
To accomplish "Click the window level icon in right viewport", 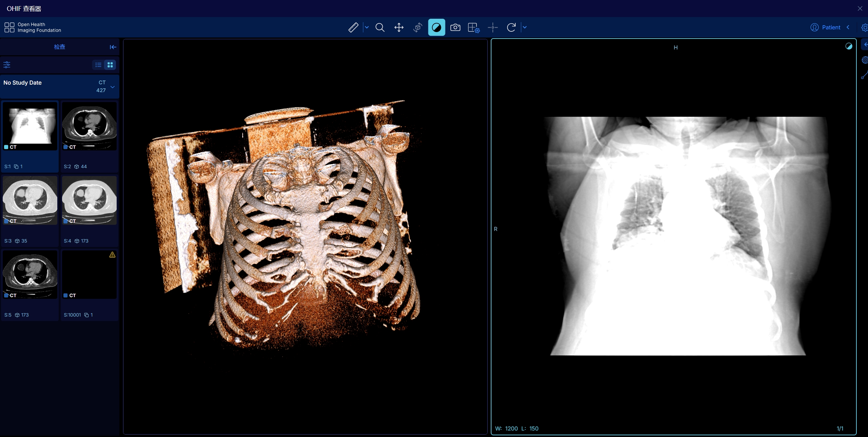I will point(849,46).
